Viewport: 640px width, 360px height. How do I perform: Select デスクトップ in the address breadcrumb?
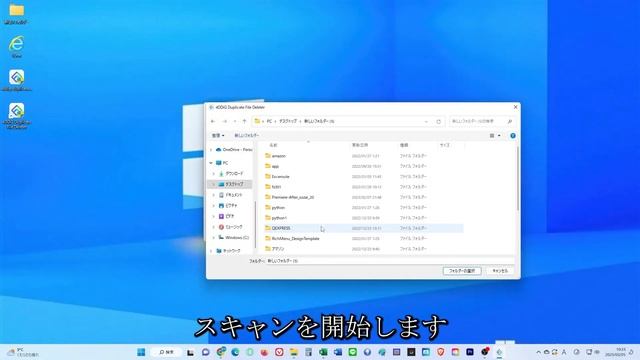tap(288, 121)
